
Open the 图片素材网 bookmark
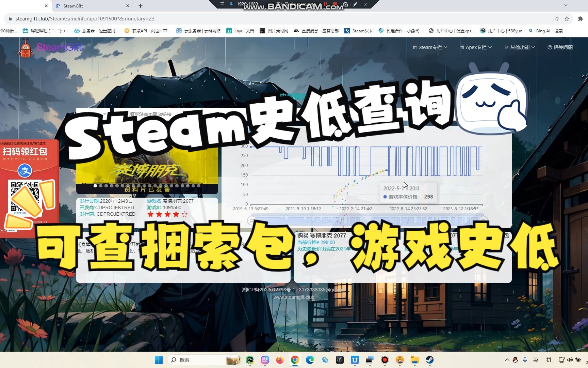274,31
